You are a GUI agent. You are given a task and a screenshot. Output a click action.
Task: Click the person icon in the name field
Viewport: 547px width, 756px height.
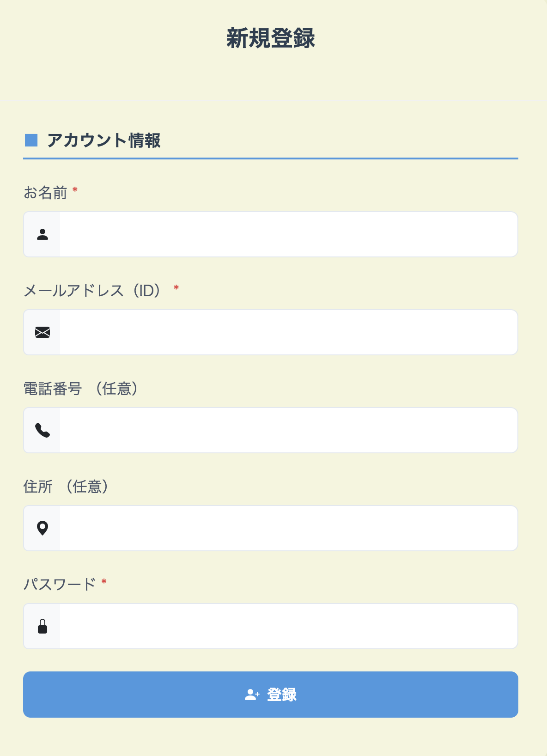43,234
